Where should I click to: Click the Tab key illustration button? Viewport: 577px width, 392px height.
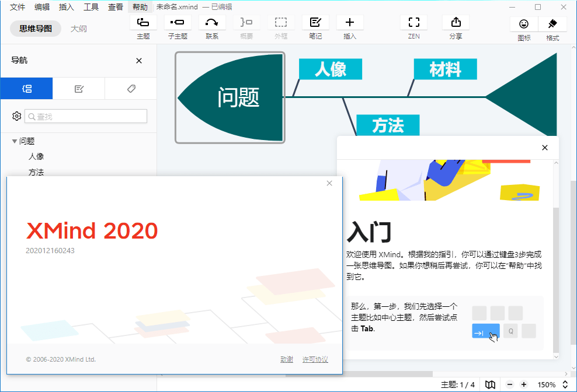pyautogui.click(x=486, y=331)
